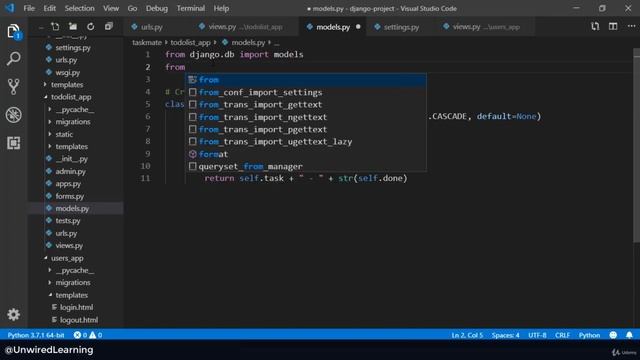The height and width of the screenshot is (360, 640).
Task: Open tests.py in the file tree
Action: [68, 221]
